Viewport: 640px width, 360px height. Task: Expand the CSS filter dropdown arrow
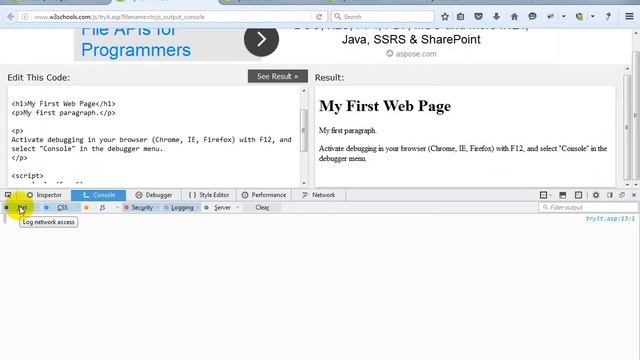click(x=77, y=208)
